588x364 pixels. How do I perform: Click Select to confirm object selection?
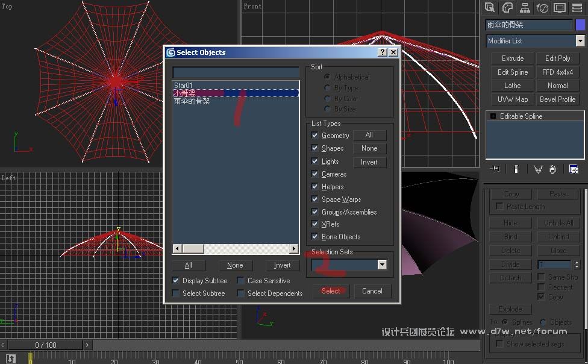pyautogui.click(x=331, y=291)
